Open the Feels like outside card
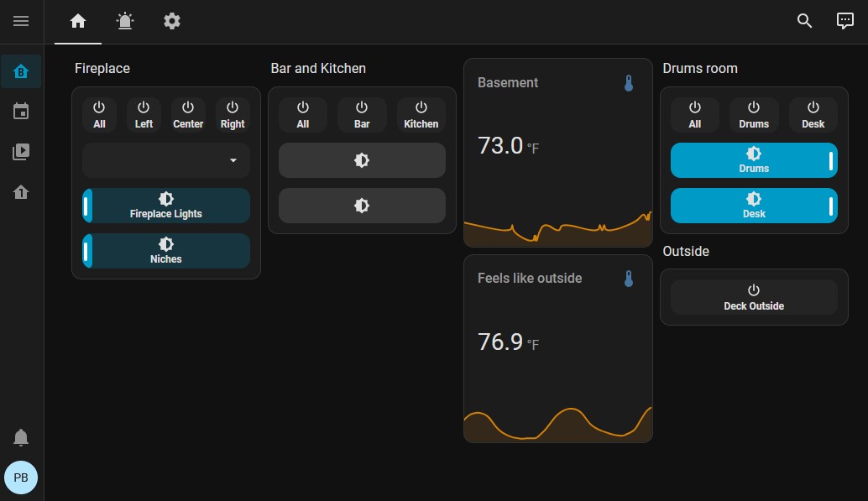This screenshot has height=501, width=868. tap(558, 349)
